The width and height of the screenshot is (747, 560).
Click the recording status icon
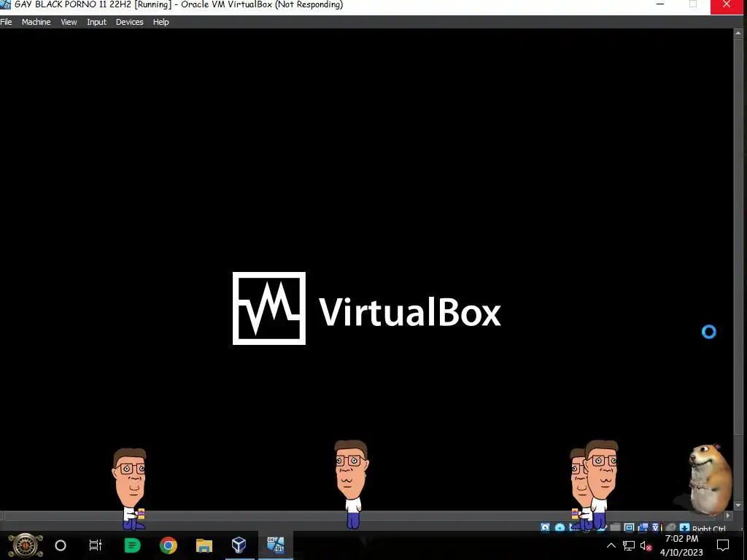[643, 528]
